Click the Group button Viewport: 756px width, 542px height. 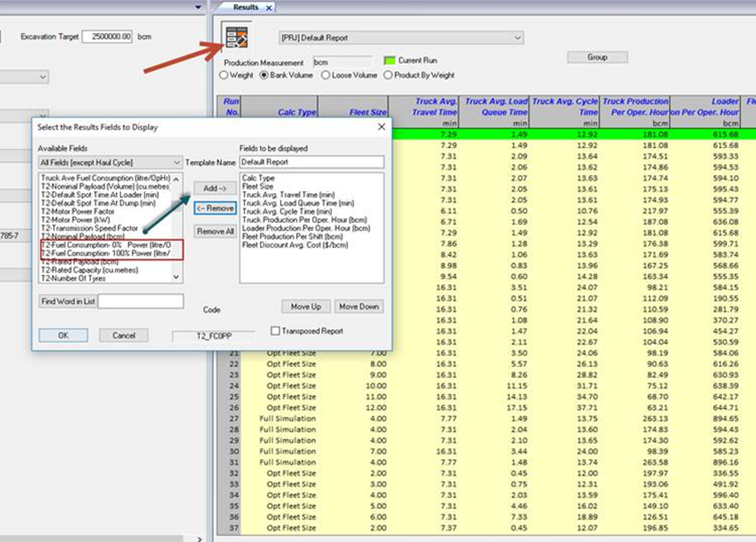point(598,57)
